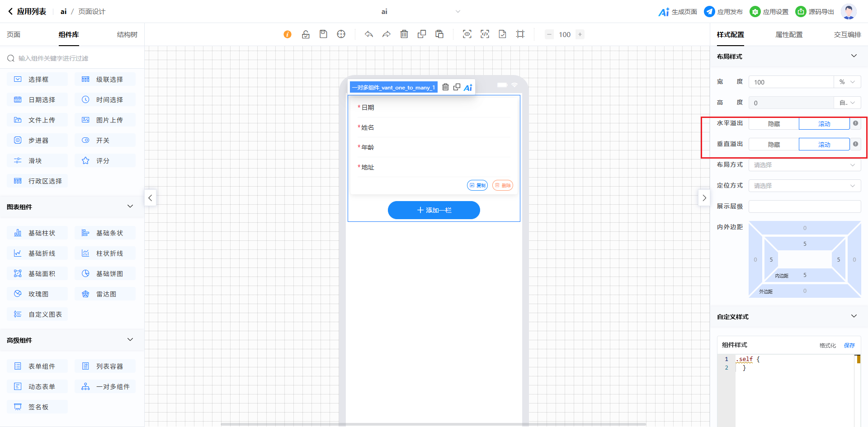Switch to the 结构树 tab
This screenshot has height=427, width=868.
point(127,35)
